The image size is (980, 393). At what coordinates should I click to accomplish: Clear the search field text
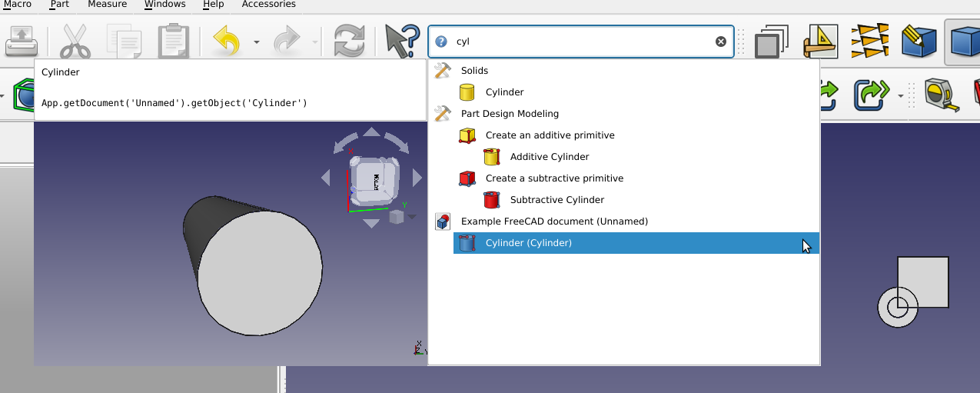pyautogui.click(x=721, y=42)
